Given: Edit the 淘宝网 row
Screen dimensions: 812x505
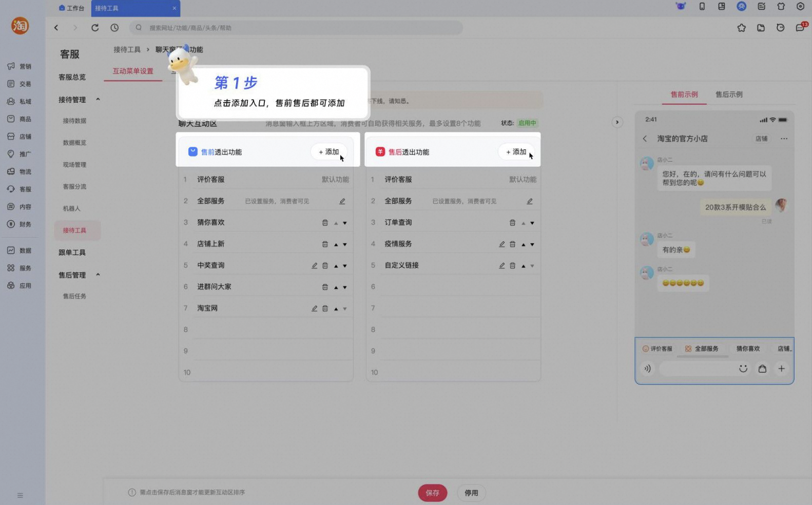Looking at the screenshot, I should point(315,308).
